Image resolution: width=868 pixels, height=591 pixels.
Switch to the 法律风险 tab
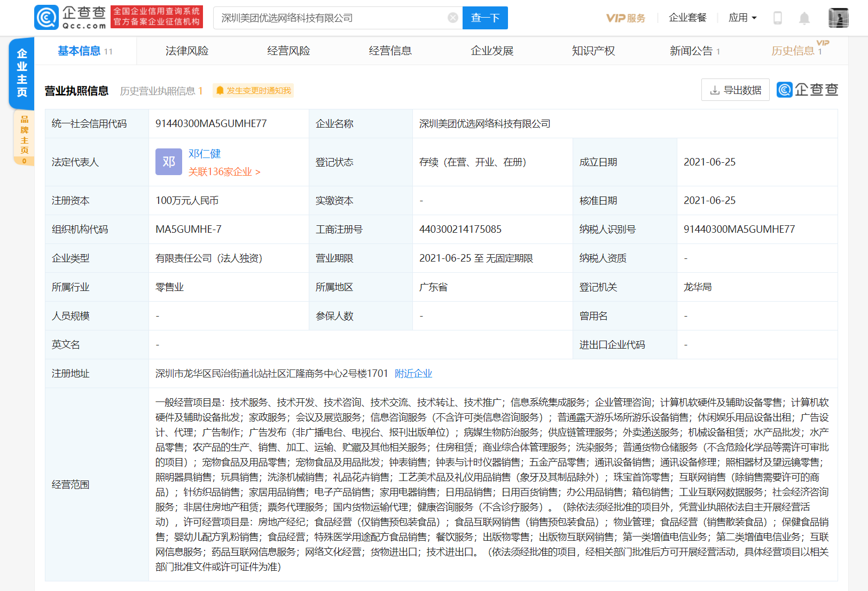[x=187, y=51]
